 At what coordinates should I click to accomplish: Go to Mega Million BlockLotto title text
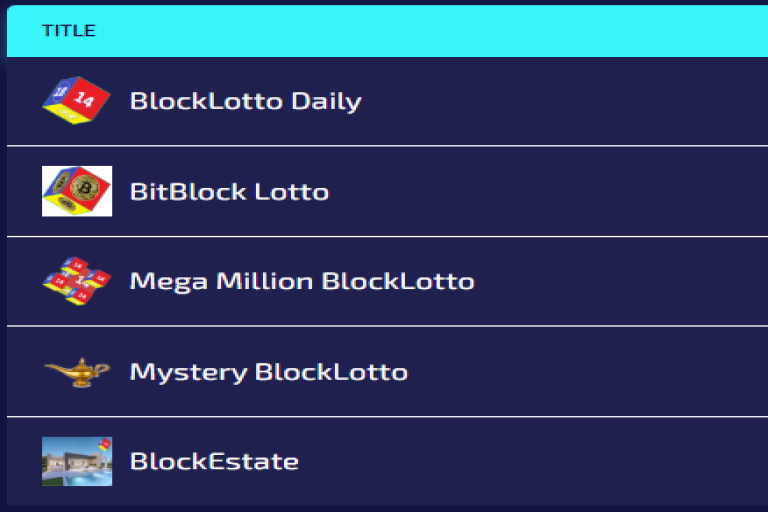tap(301, 281)
